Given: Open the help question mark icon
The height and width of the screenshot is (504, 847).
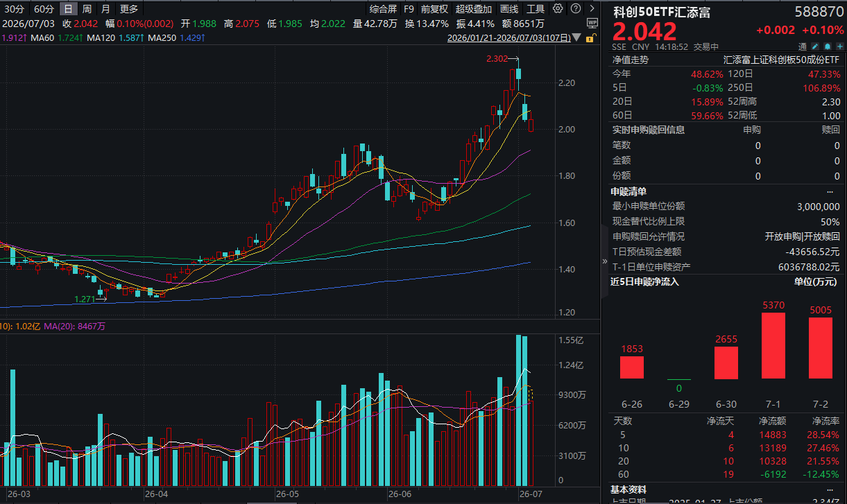Looking at the screenshot, I should (x=576, y=8).
